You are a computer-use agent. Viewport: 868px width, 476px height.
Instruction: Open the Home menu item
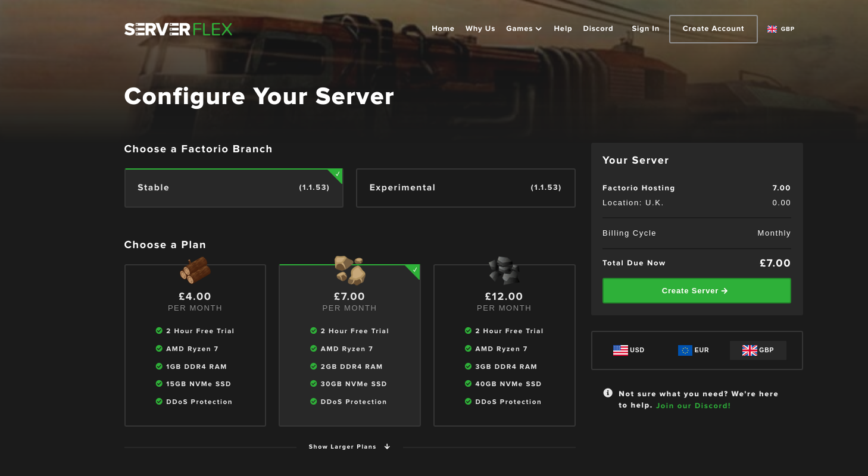(443, 29)
